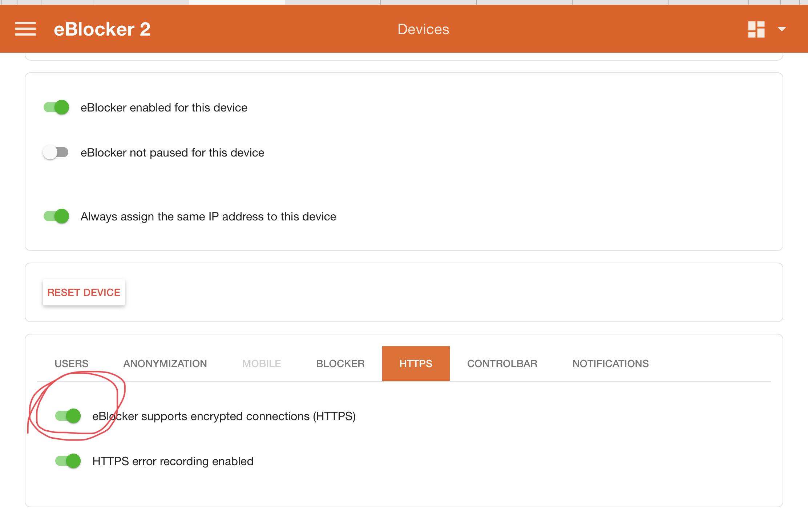
Task: Click 'HTTPS error recording enabled' label
Action: click(x=173, y=461)
